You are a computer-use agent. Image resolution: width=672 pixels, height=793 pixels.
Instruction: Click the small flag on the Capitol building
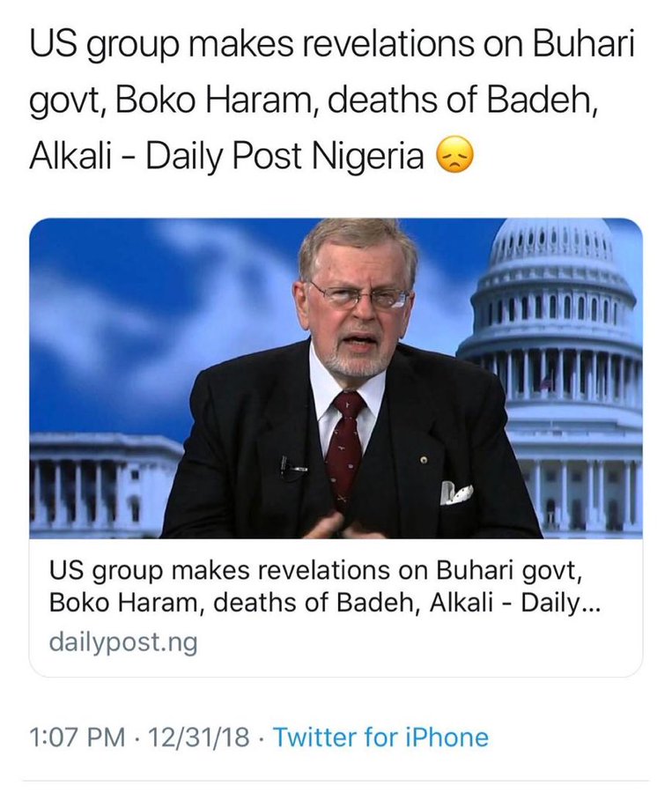[x=545, y=382]
